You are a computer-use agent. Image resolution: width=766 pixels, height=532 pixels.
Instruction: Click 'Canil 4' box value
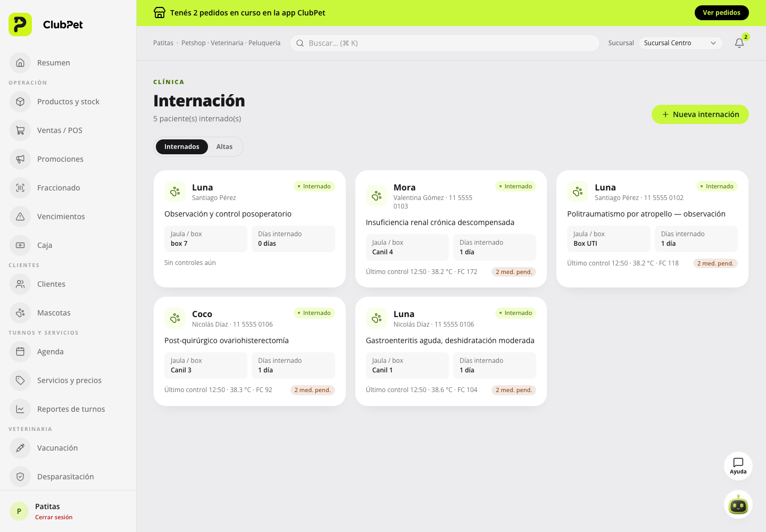coord(382,252)
